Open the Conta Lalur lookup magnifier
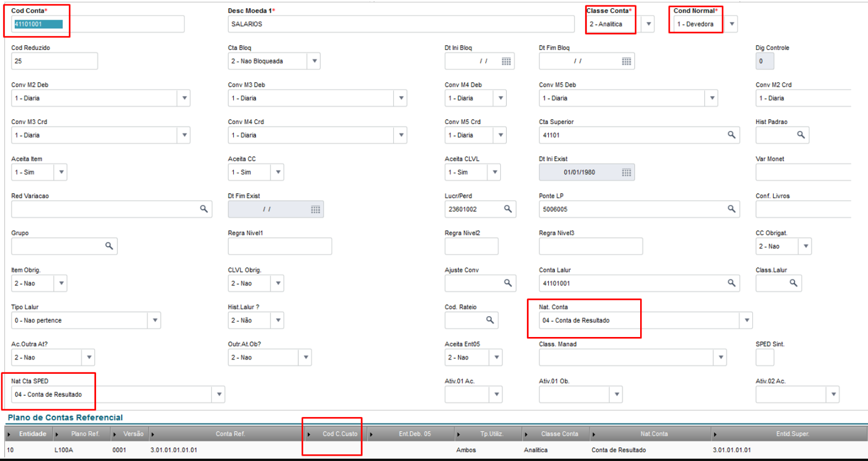Image resolution: width=868 pixels, height=461 pixels. coord(732,283)
